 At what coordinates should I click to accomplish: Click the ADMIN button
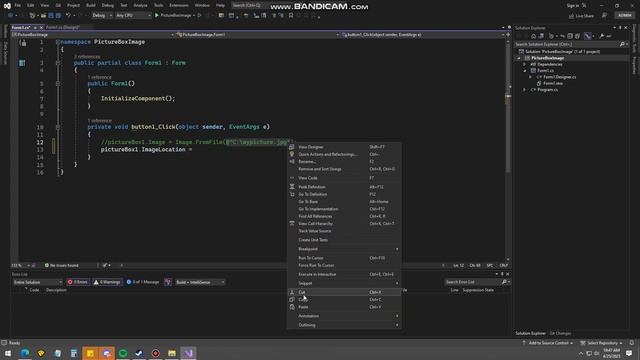pyautogui.click(x=624, y=16)
